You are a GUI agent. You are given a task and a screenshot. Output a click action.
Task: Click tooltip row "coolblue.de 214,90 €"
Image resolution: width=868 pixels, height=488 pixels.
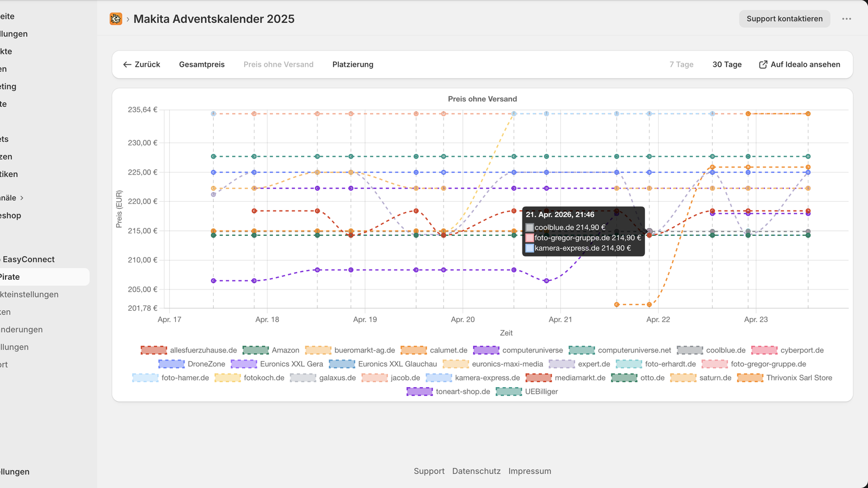(565, 227)
